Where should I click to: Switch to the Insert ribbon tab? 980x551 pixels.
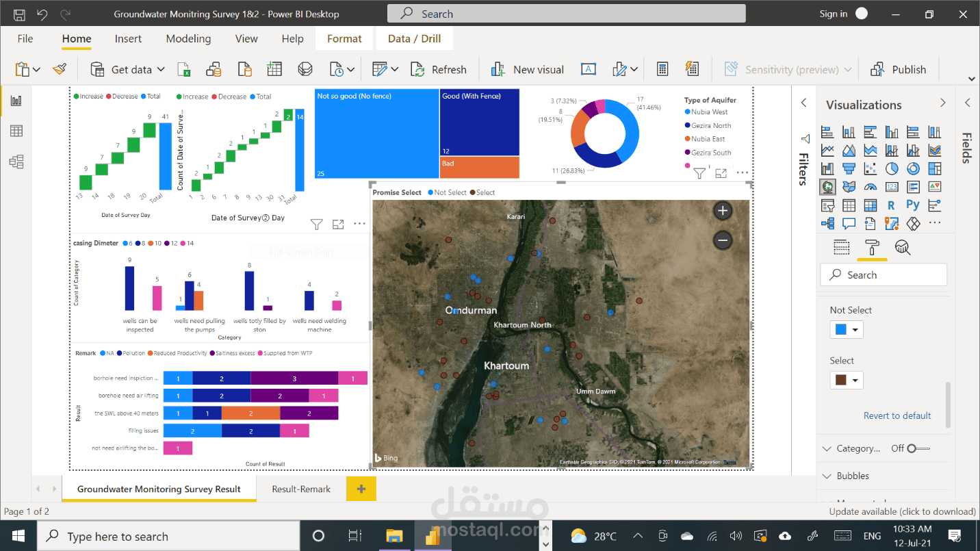pyautogui.click(x=128, y=38)
